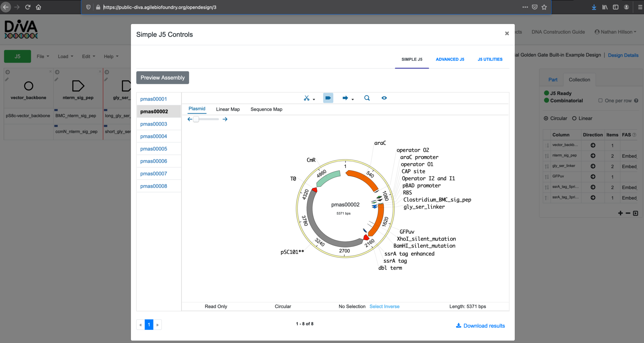
Task: Open search with magnifying glass icon
Action: pos(367,98)
